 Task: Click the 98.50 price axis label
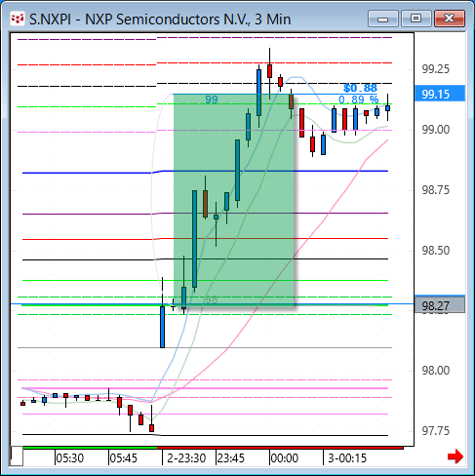(435, 251)
